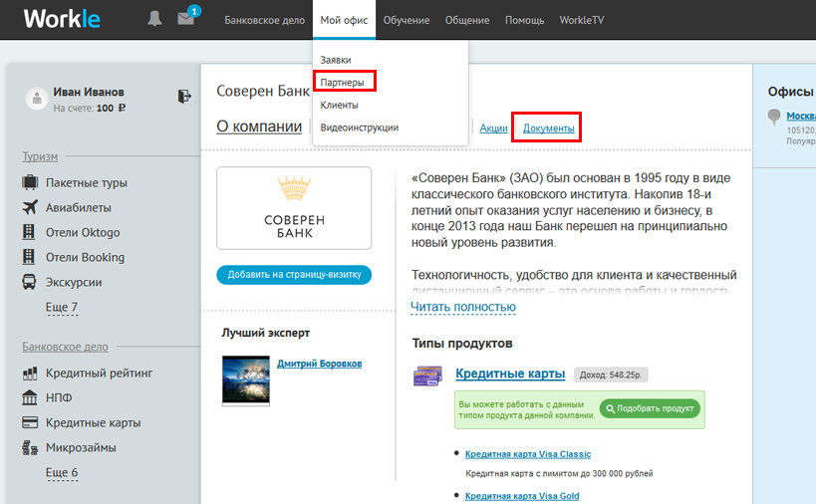The image size is (816, 504).
Task: Switch to the Документы tab
Action: pyautogui.click(x=549, y=127)
